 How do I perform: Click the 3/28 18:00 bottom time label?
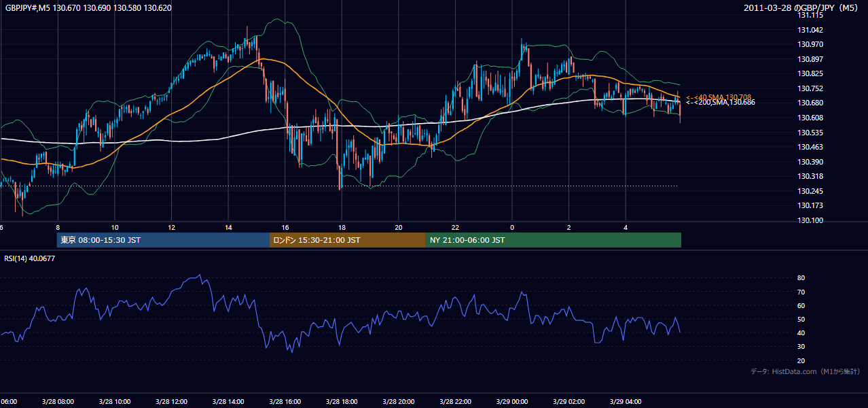click(x=342, y=402)
